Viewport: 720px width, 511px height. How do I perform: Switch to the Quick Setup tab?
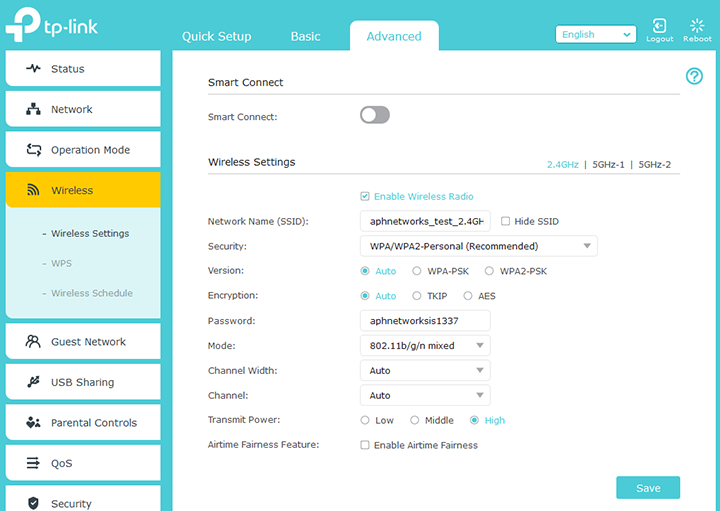217,36
